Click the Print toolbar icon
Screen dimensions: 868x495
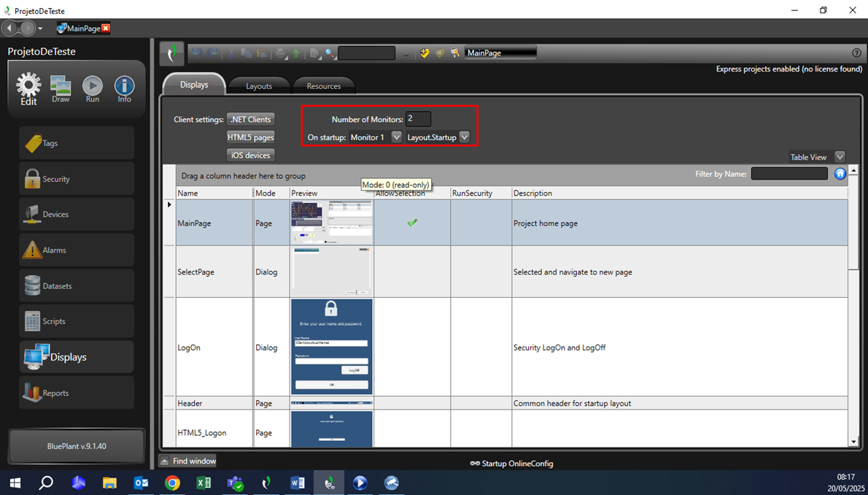pos(282,53)
